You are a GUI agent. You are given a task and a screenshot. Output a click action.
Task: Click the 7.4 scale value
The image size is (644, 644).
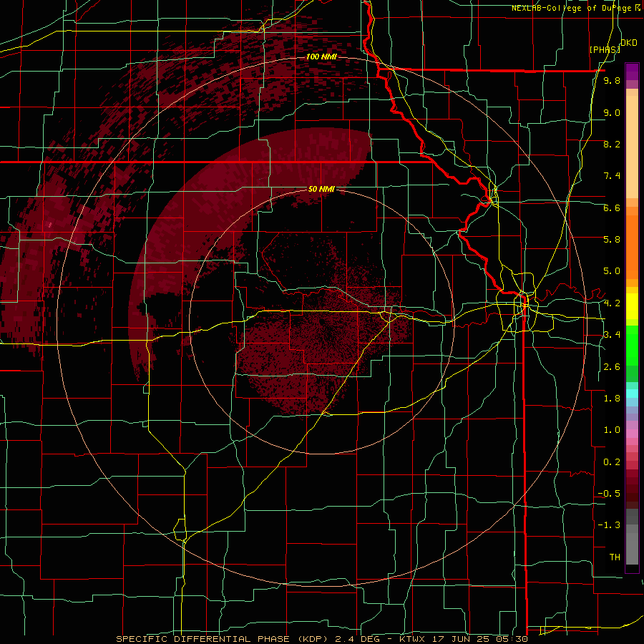[x=612, y=176]
